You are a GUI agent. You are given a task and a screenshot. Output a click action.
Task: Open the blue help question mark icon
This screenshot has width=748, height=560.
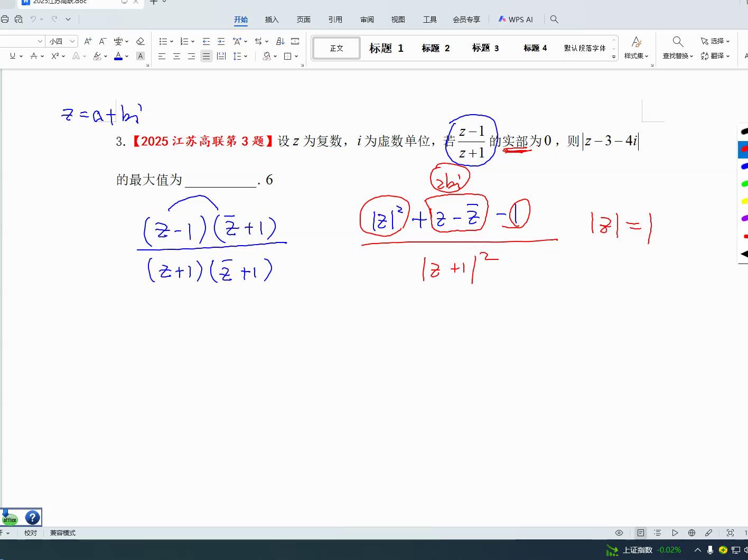click(32, 518)
